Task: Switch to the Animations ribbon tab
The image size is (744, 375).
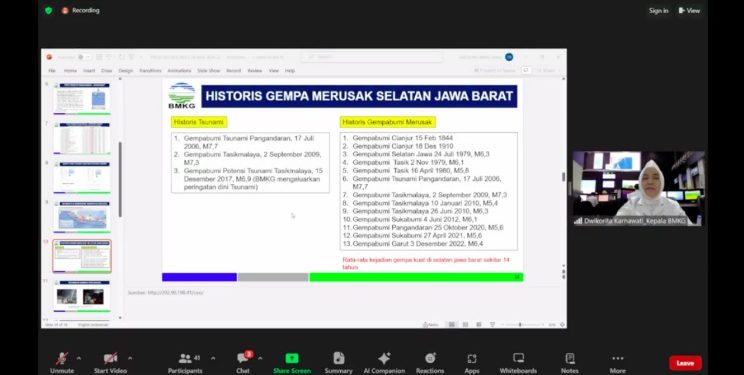Action: pos(179,70)
